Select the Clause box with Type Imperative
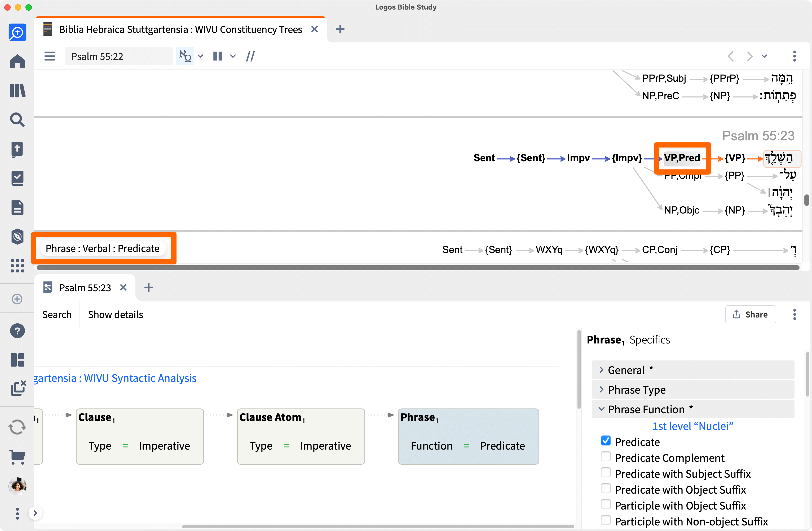Screen dimensions: 812x531 coord(140,437)
